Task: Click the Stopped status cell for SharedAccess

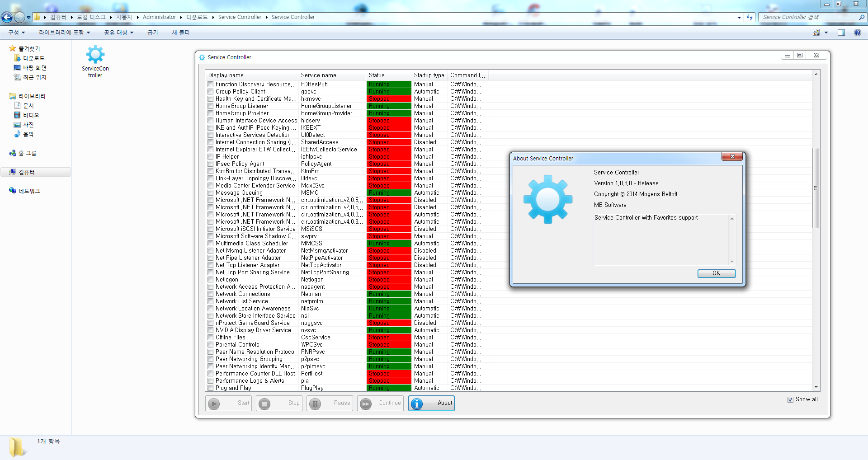Action: [389, 142]
